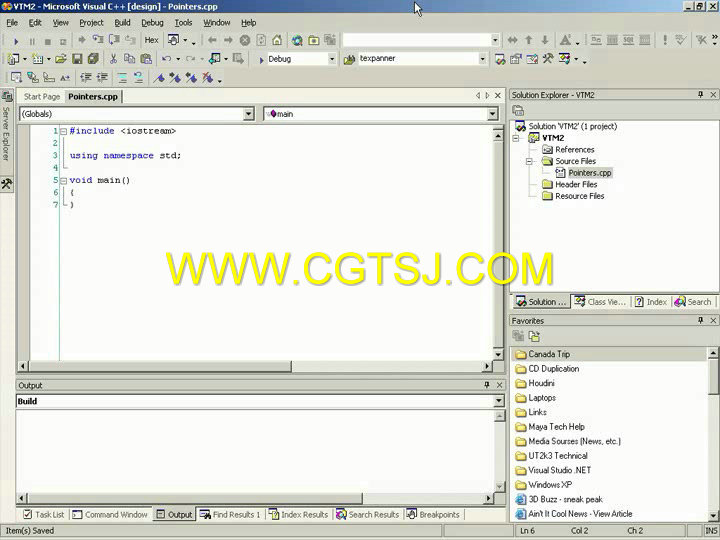
Task: Click the Web Home icon
Action: [x=277, y=40]
